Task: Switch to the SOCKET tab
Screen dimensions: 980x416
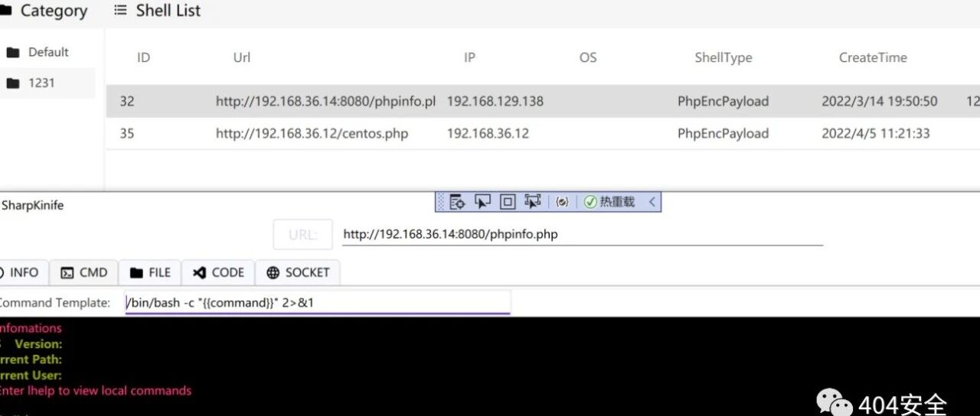Action: pos(297,272)
